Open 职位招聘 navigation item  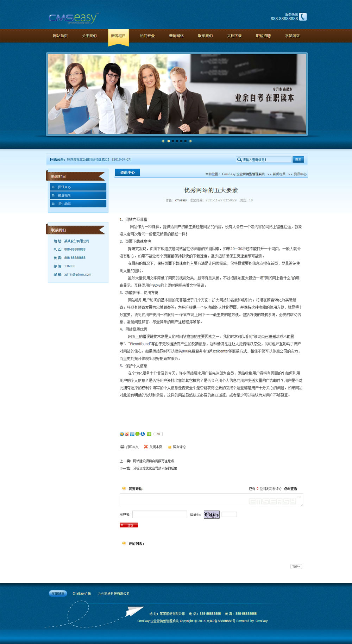263,36
